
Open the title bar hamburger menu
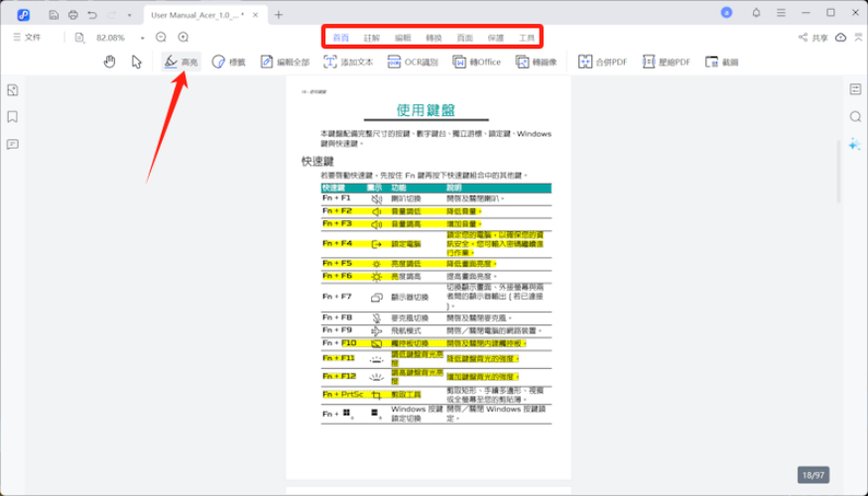click(781, 13)
